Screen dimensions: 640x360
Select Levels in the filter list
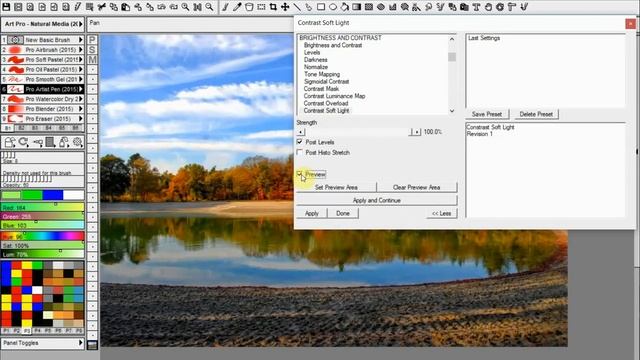point(312,52)
